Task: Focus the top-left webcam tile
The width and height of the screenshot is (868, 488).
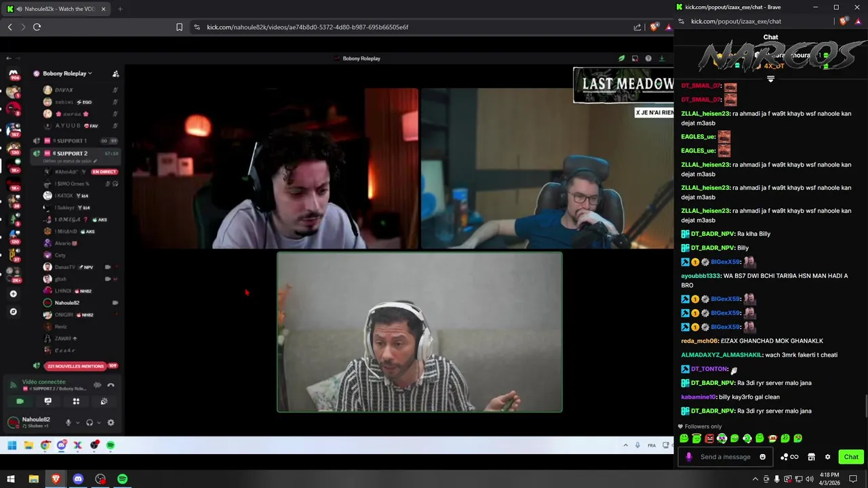Action: pos(275,169)
